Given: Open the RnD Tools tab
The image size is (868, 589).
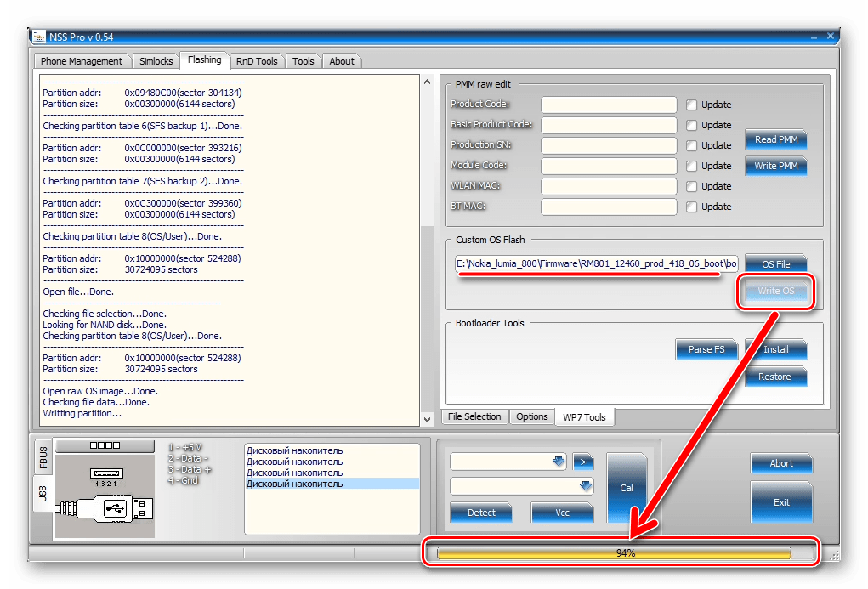Looking at the screenshot, I should [x=257, y=61].
